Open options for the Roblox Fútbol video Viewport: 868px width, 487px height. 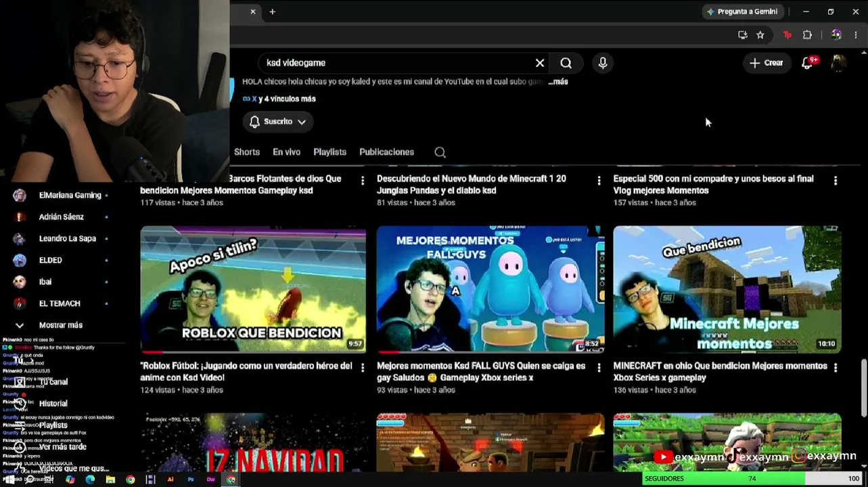(363, 367)
